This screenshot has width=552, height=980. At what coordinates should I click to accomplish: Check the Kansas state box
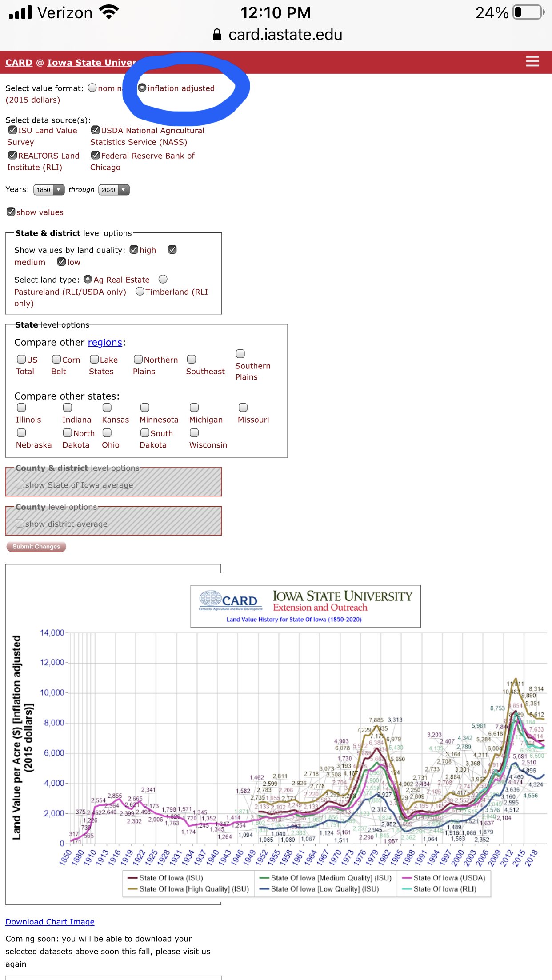[x=107, y=407]
